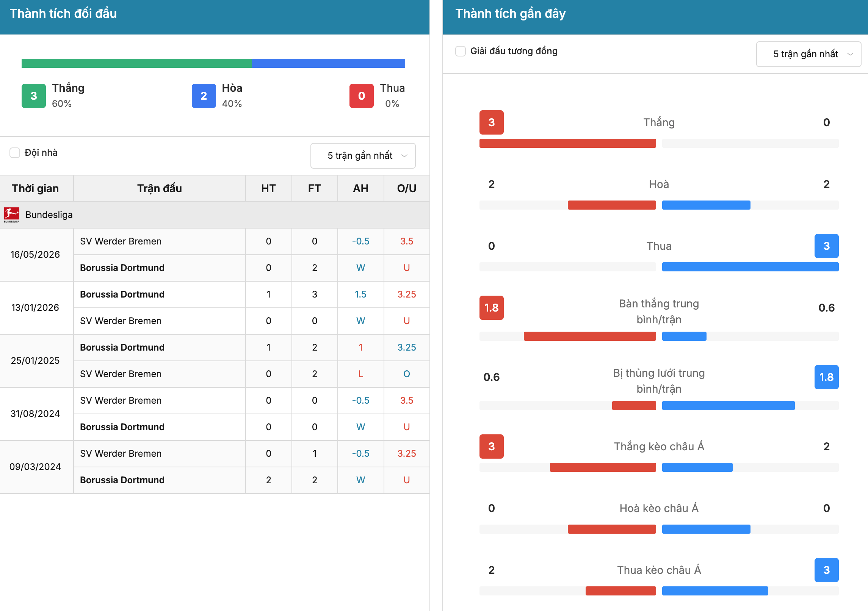The image size is (868, 611).
Task: Click the L result in 25/01/2025 row
Action: coord(360,374)
